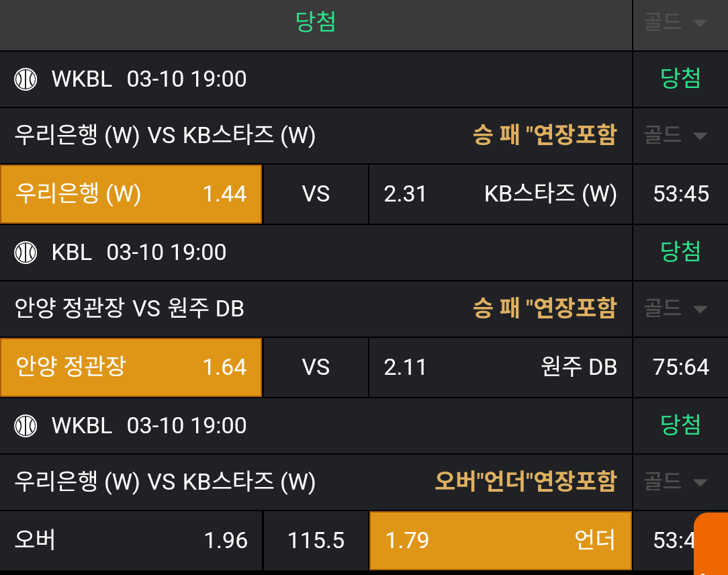Pick the 언더 option at 1.79

[500, 541]
